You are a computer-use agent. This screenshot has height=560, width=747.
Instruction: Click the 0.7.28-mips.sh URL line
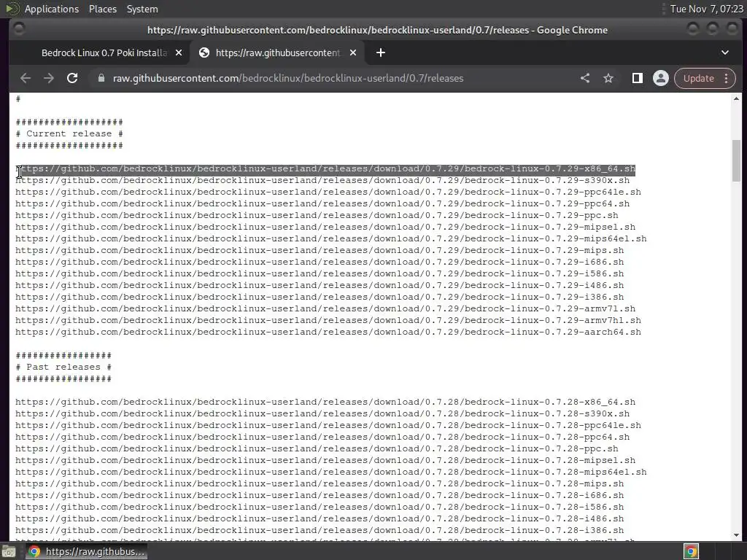320,484
